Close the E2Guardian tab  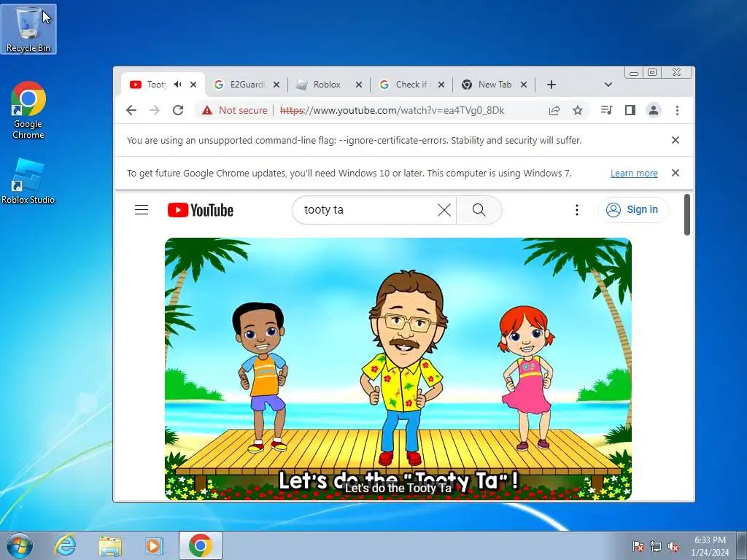[276, 85]
